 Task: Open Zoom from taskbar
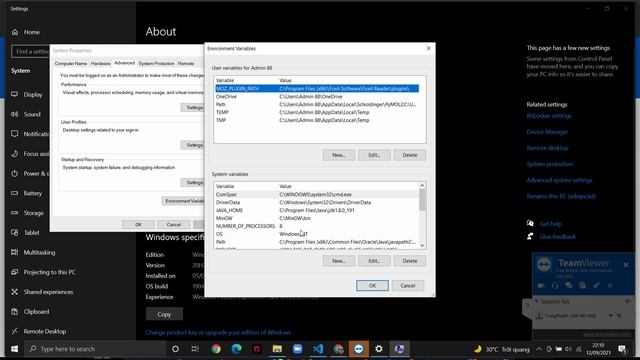tap(298, 349)
